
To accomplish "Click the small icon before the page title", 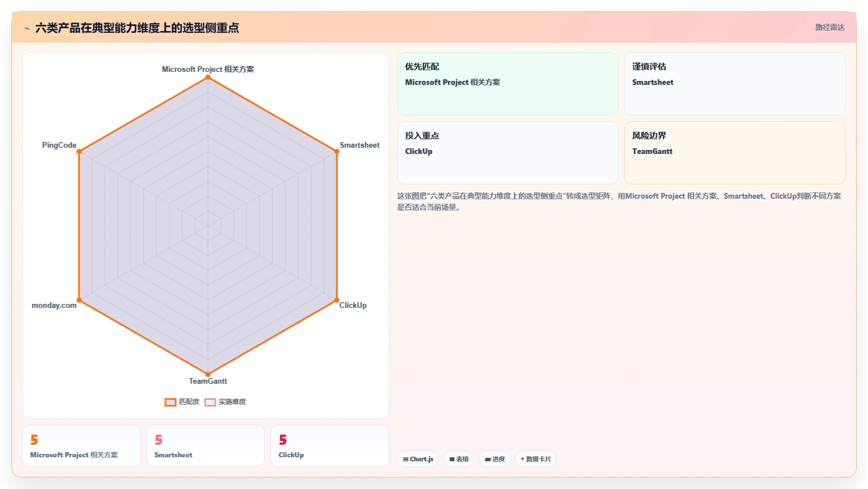I will coord(27,28).
